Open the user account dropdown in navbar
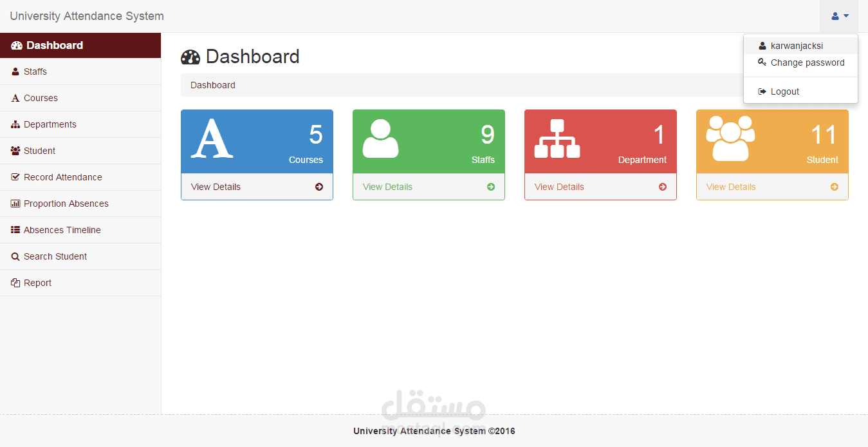Screen dimensions: 868x447 coord(839,16)
